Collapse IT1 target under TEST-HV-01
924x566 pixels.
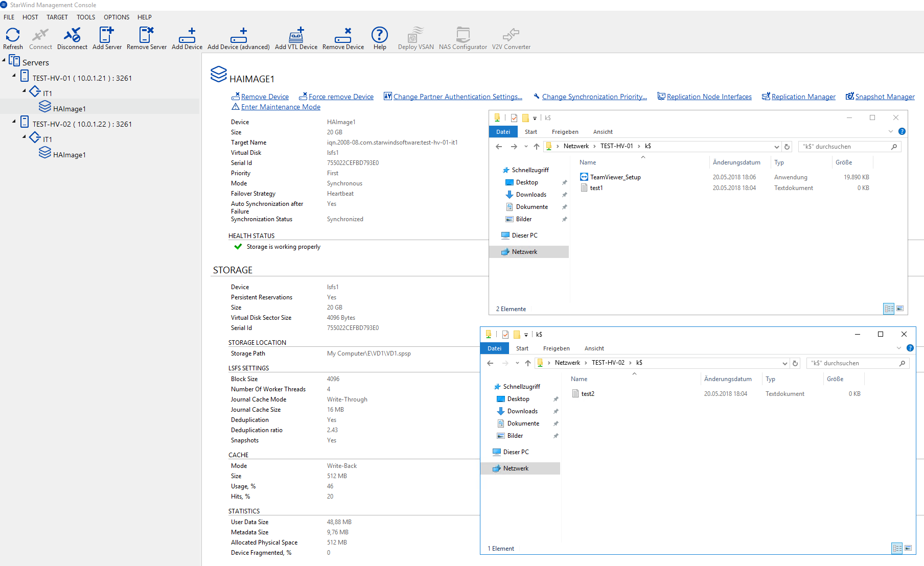(24, 91)
